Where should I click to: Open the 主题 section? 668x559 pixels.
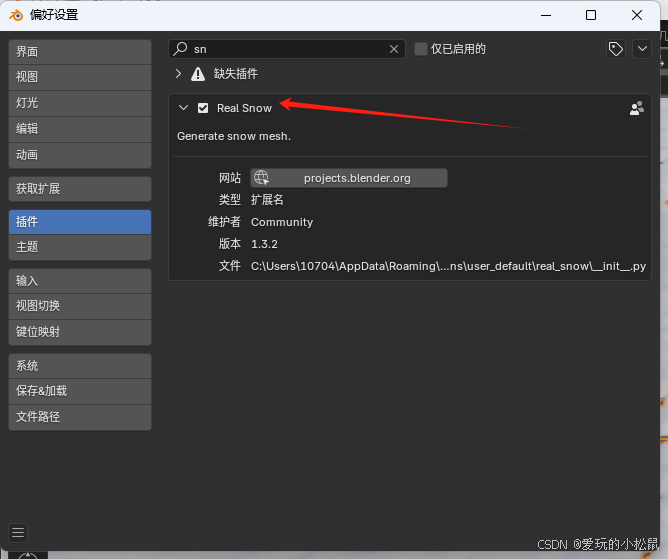(80, 247)
